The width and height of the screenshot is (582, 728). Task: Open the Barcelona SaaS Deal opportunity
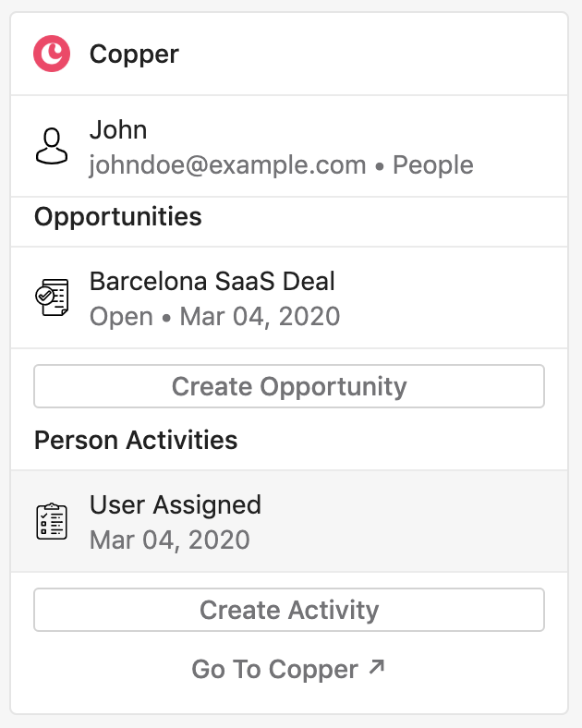point(212,282)
